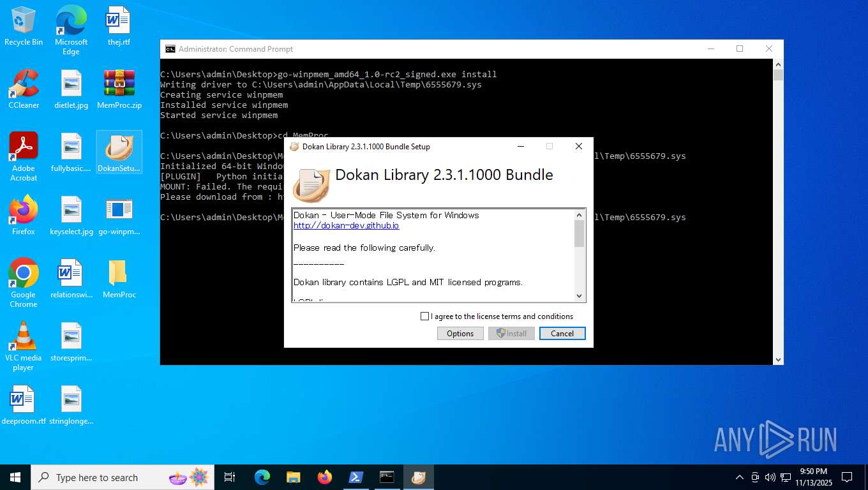Select the storesprim image file
The image size is (868, 490).
71,342
